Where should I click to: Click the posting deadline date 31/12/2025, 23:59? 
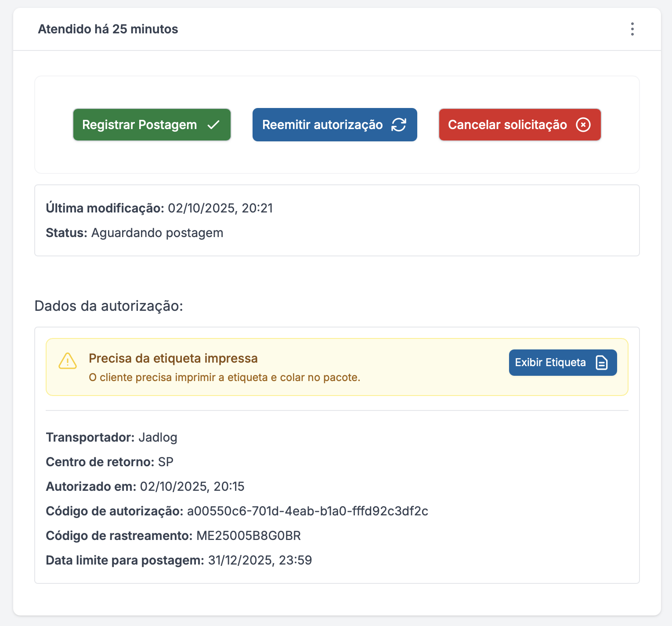coord(260,560)
